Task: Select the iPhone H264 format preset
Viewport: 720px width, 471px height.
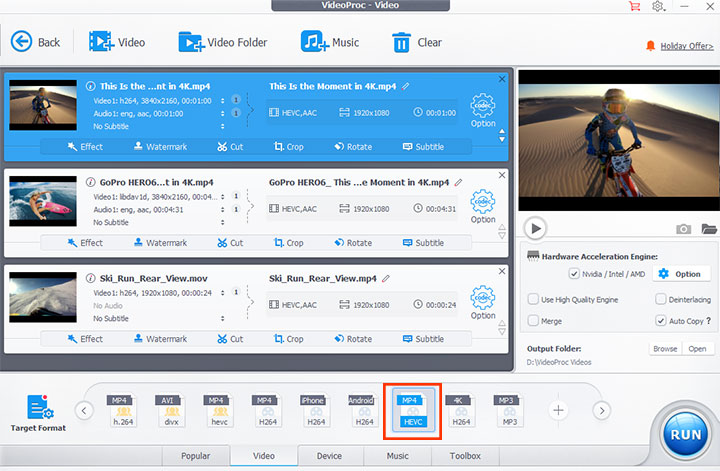Action: 315,410
